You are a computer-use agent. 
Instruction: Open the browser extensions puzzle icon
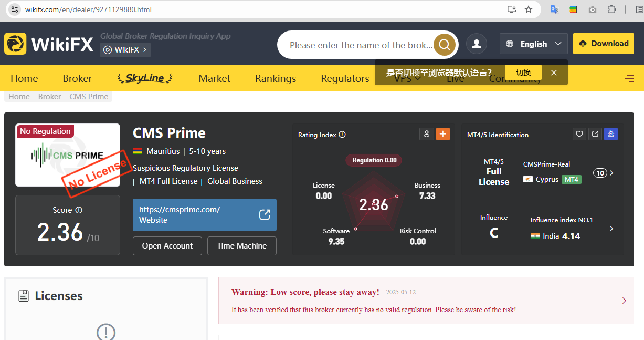611,9
